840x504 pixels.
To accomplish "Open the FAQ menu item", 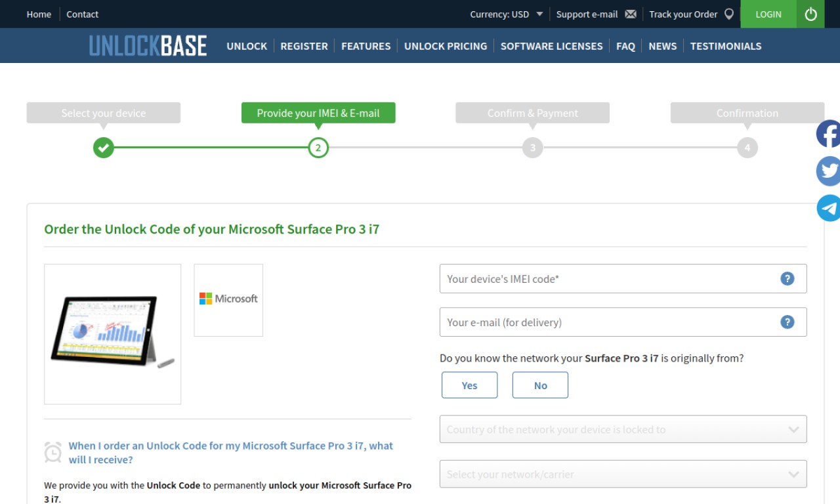I will [625, 46].
